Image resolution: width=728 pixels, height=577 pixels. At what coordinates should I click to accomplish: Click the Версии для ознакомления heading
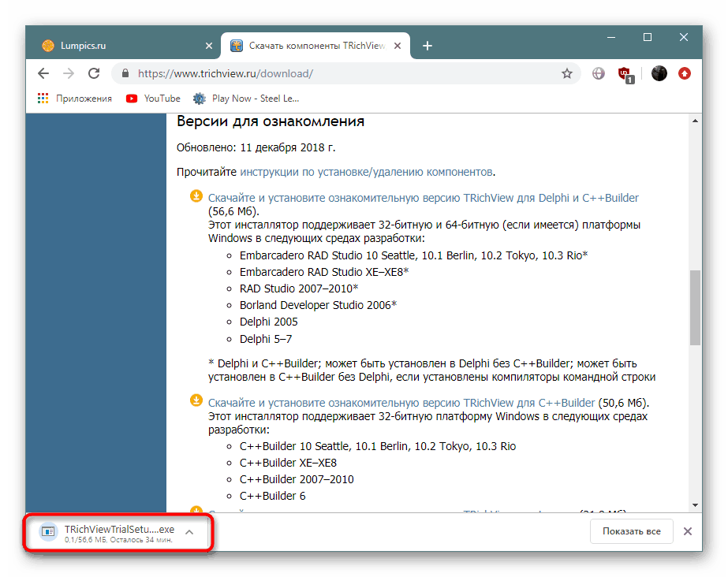pyautogui.click(x=271, y=121)
